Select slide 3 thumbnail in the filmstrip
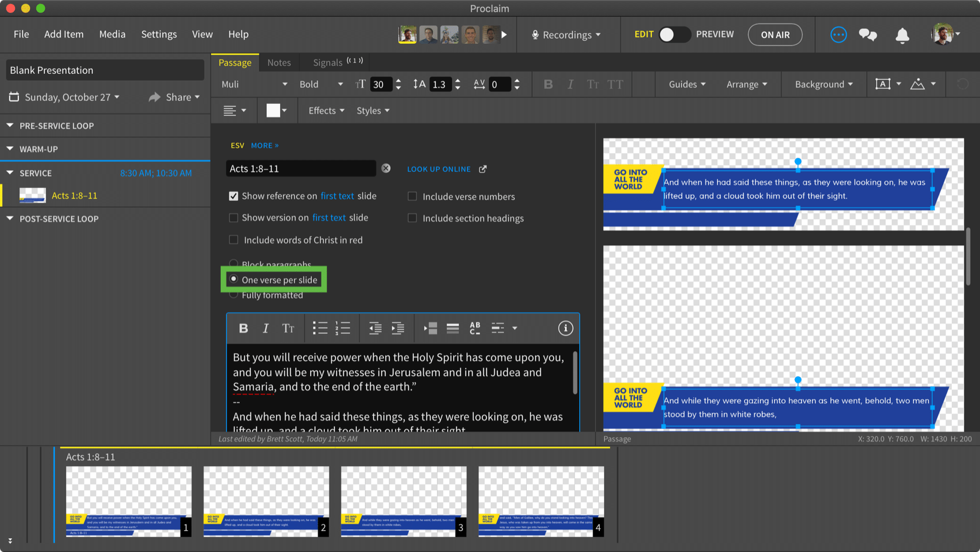The image size is (980, 552). 404,501
